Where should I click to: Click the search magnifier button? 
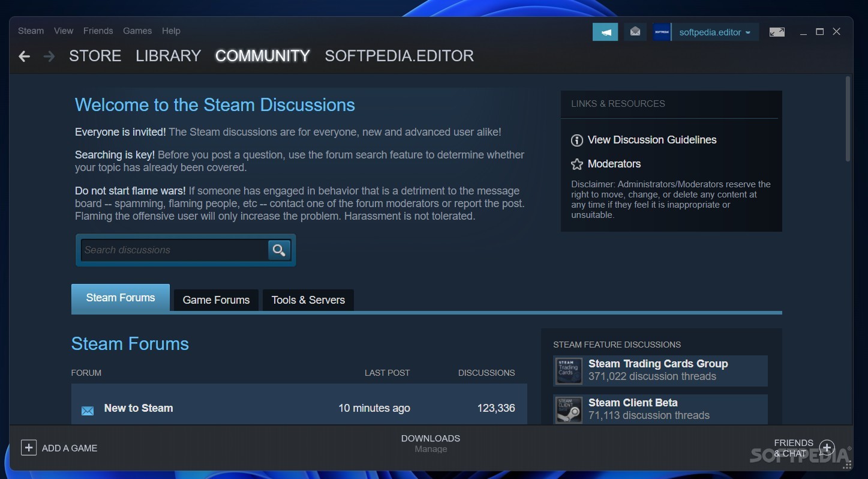(x=279, y=250)
